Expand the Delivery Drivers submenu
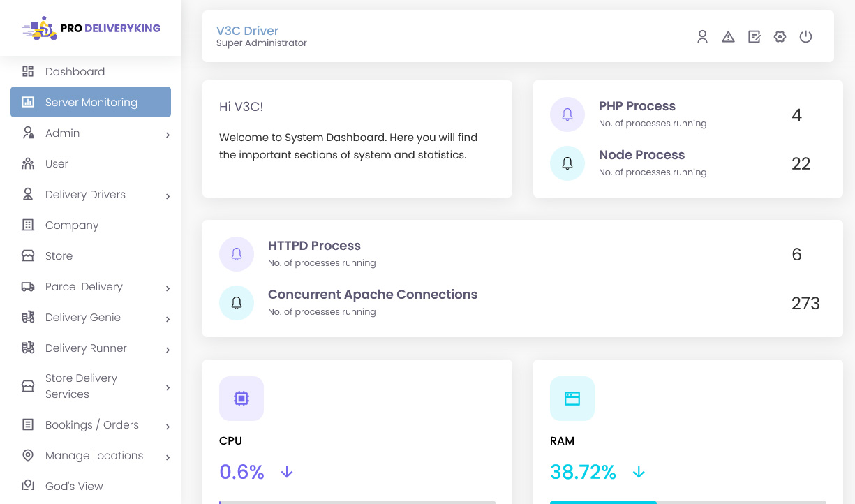Screen dimensions: 855x504 pyautogui.click(x=168, y=196)
